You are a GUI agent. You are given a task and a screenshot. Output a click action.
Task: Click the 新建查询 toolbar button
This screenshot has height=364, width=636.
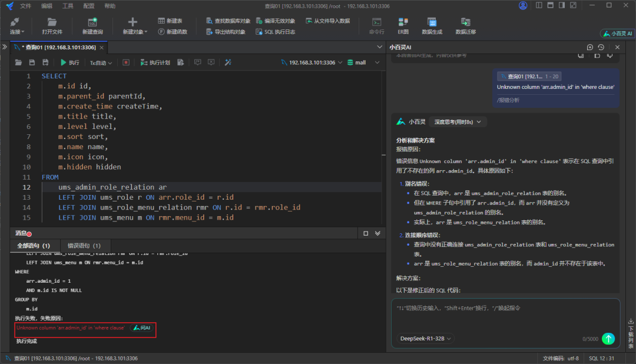pos(92,25)
